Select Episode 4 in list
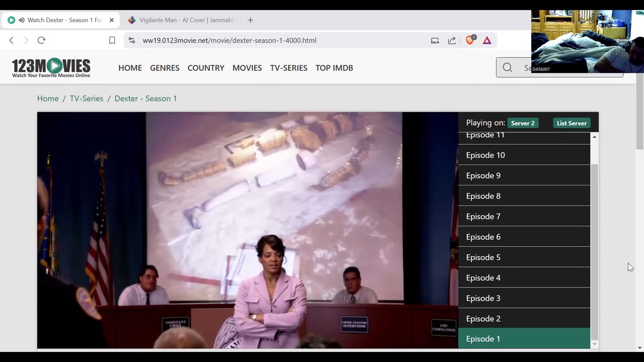Image resolution: width=644 pixels, height=362 pixels. tap(524, 278)
